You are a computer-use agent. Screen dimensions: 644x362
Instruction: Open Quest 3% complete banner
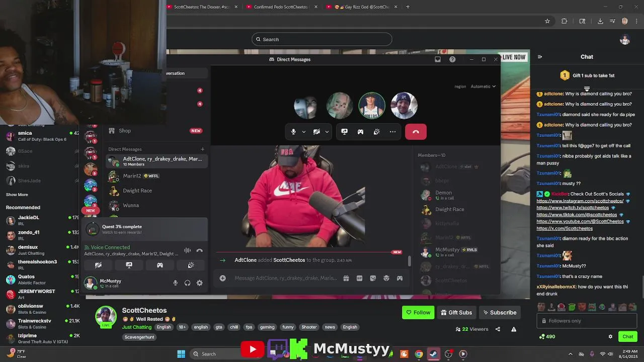145,229
